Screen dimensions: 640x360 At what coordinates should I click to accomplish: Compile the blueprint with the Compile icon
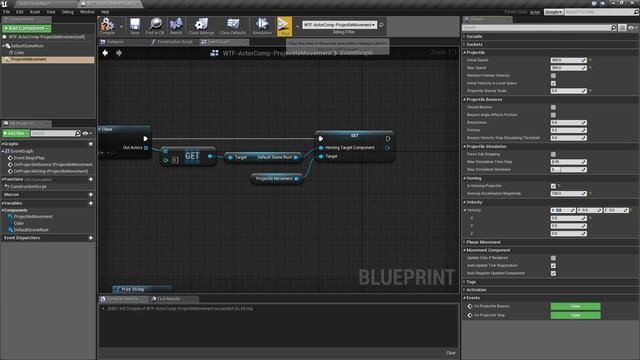(107, 26)
